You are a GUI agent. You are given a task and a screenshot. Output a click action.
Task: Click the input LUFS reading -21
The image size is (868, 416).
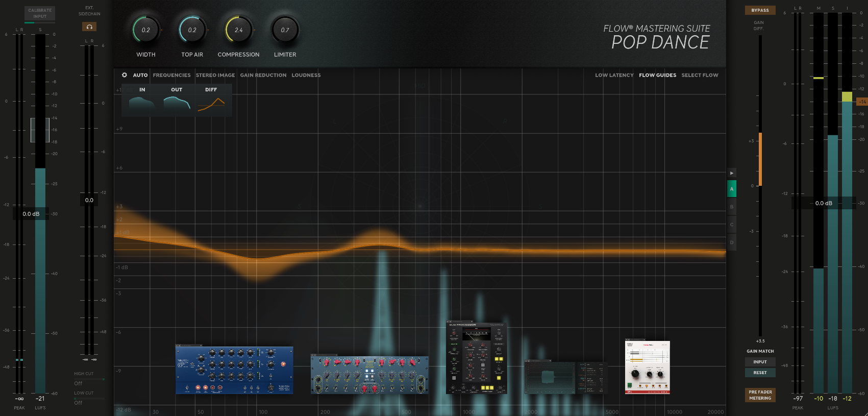pyautogui.click(x=40, y=399)
